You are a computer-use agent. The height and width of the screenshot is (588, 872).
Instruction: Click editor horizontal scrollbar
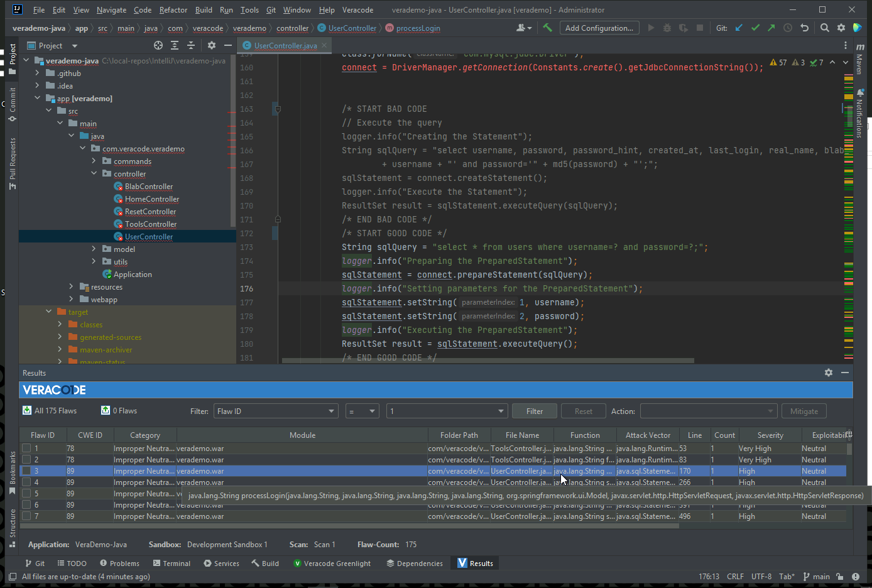[488, 361]
